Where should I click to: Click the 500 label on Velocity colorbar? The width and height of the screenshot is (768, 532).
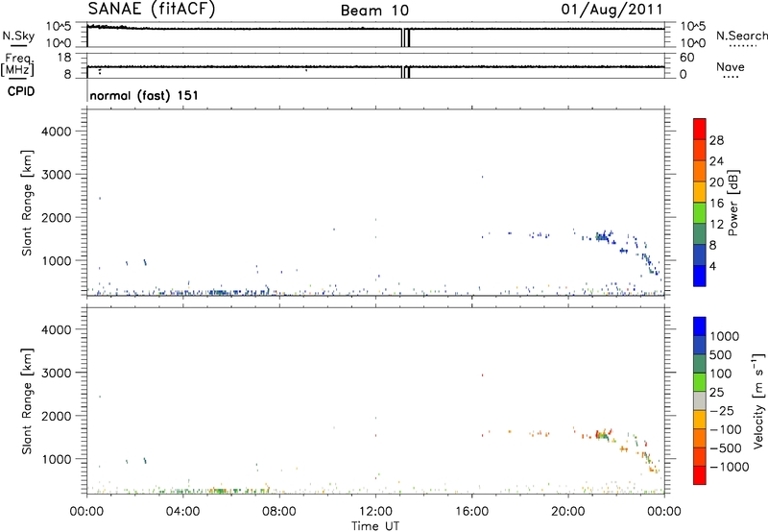pyautogui.click(x=722, y=354)
